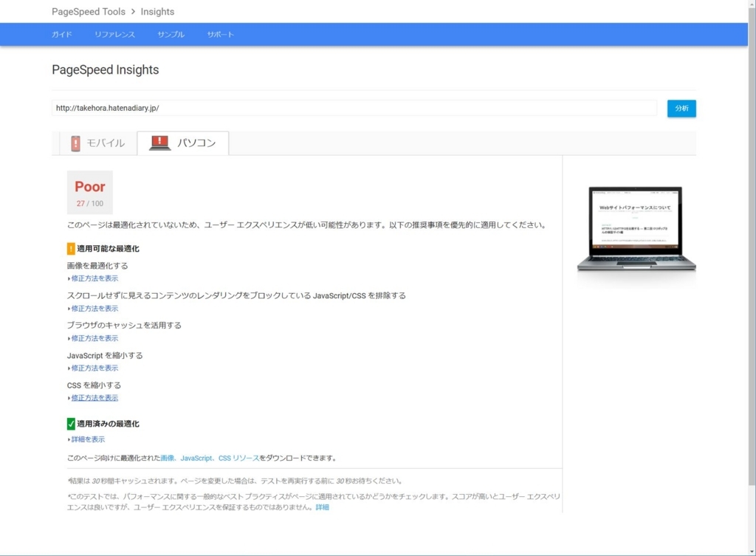This screenshot has height=556, width=756.
Task: Select the パソコン tab
Action: (183, 143)
